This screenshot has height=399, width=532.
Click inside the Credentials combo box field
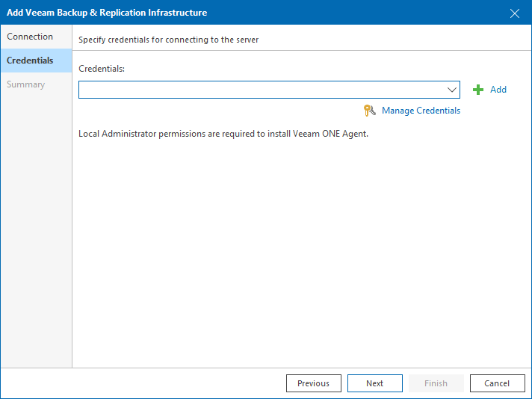(x=269, y=90)
